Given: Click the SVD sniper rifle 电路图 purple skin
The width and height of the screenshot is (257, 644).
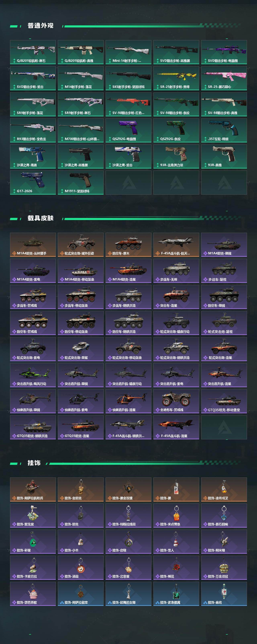Looking at the screenshot, I should click(x=224, y=52).
